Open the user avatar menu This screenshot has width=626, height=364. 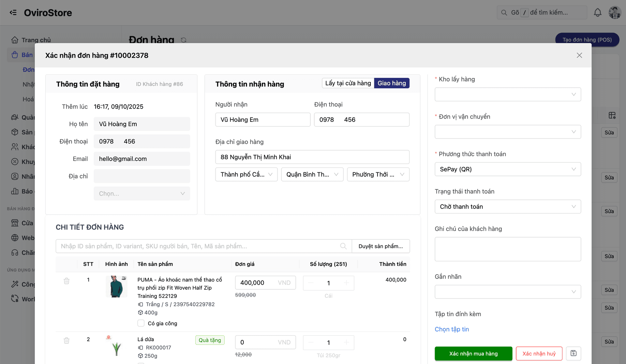tap(615, 13)
